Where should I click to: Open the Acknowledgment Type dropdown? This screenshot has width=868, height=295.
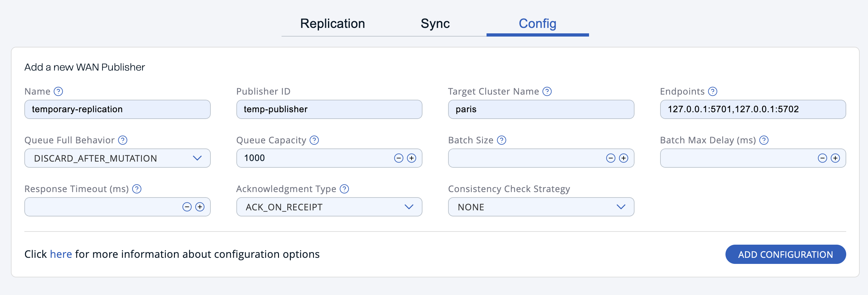pos(409,207)
